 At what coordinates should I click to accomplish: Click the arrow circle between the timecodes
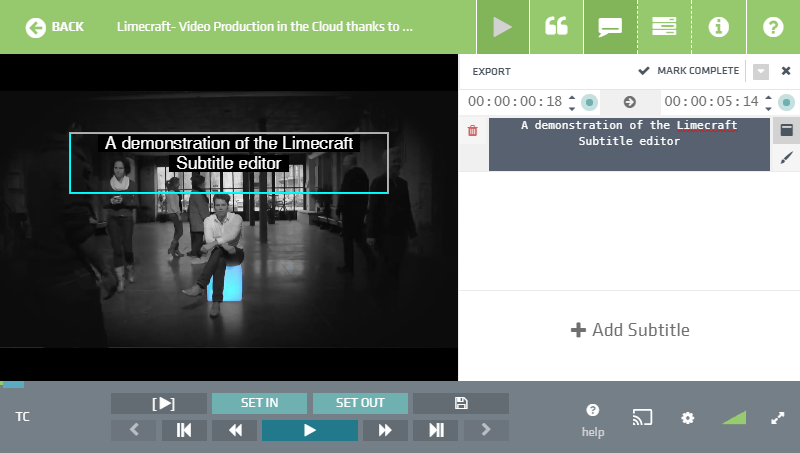tap(630, 102)
